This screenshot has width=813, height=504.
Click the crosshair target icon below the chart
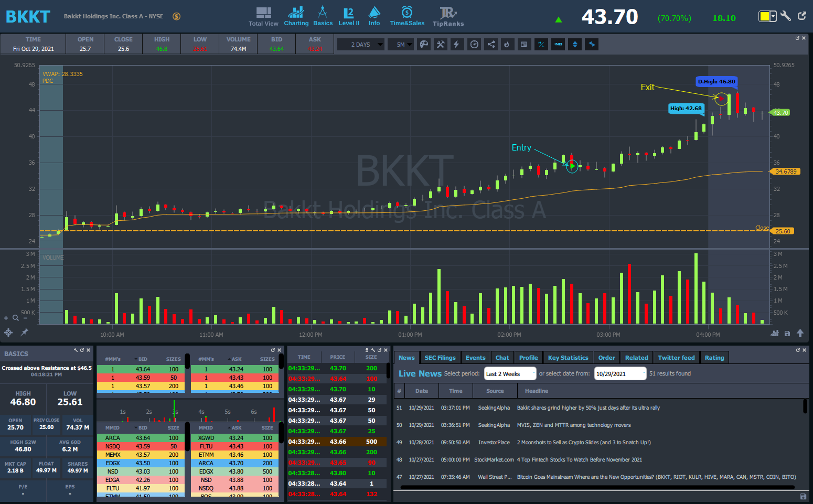8,332
